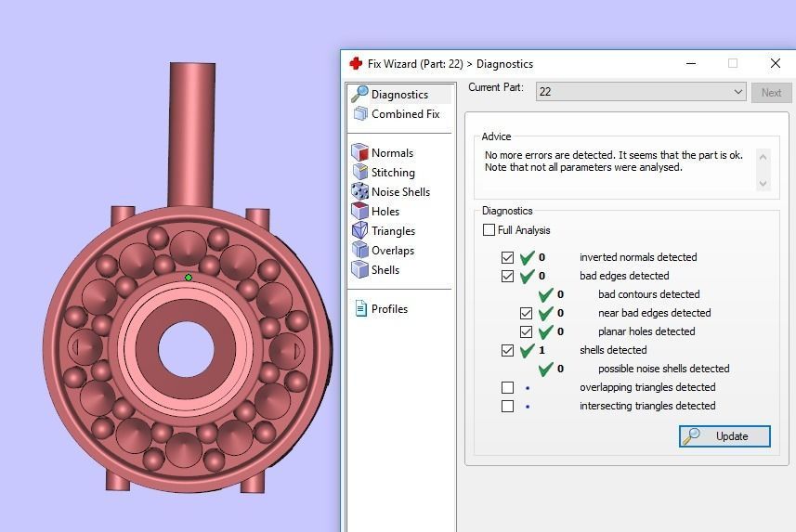Click the Stitching icon
Screen dimensions: 796x532
(x=360, y=172)
